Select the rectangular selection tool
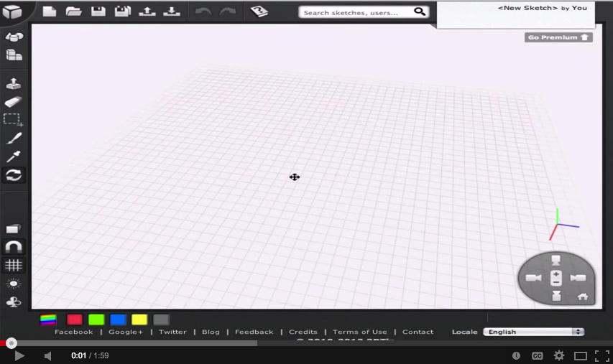The height and width of the screenshot is (364, 613). 13,120
